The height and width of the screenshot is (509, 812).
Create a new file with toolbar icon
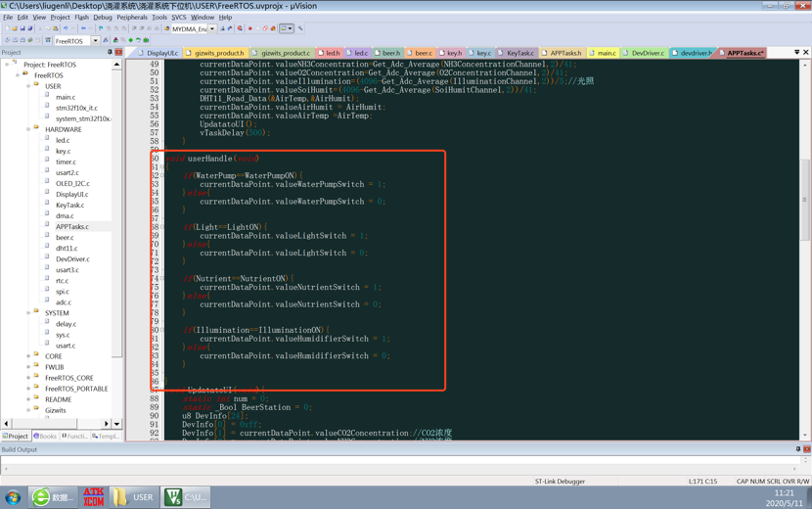[7, 28]
